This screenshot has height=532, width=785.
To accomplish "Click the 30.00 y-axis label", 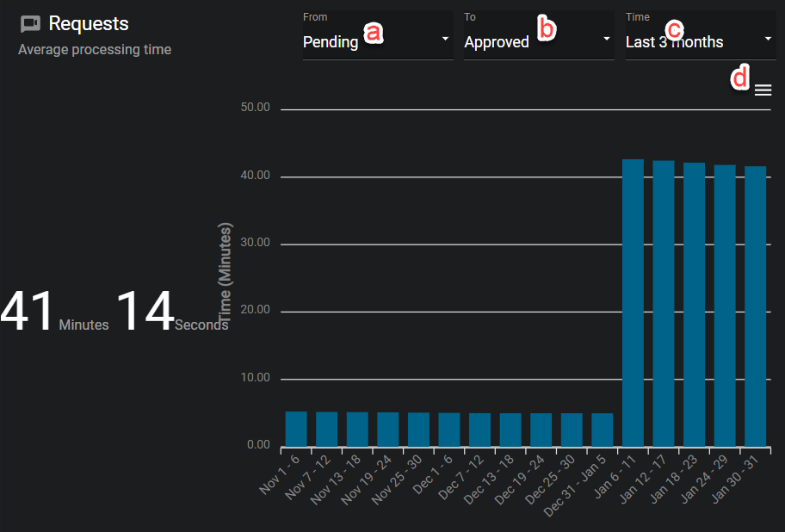I will 256,242.
